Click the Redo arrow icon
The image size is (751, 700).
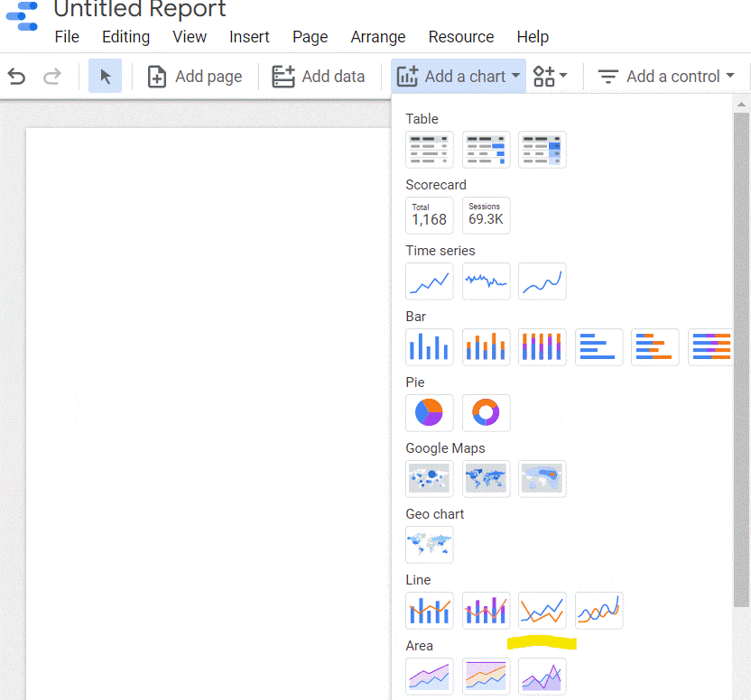coord(52,76)
